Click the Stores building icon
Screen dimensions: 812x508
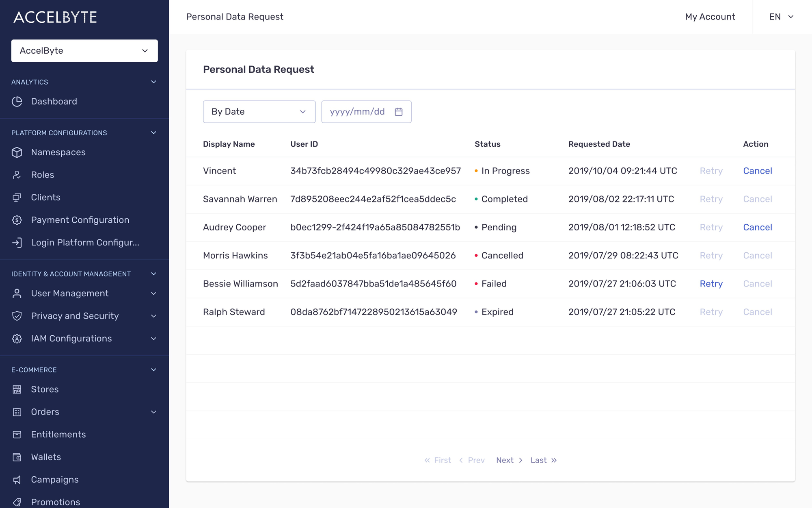[x=17, y=389]
